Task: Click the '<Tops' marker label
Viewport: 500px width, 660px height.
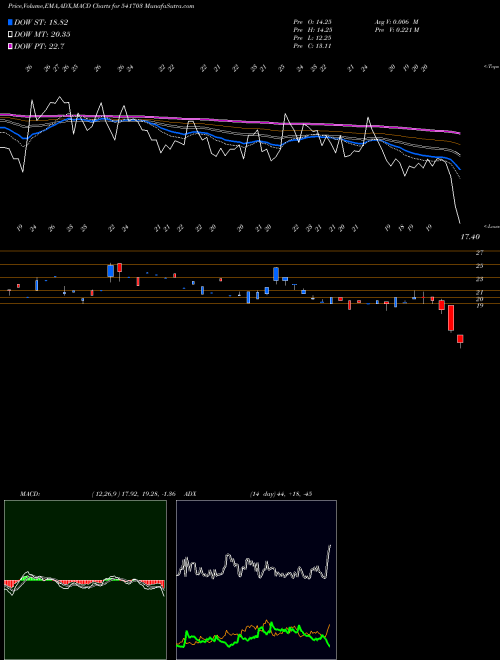Action: coord(492,67)
